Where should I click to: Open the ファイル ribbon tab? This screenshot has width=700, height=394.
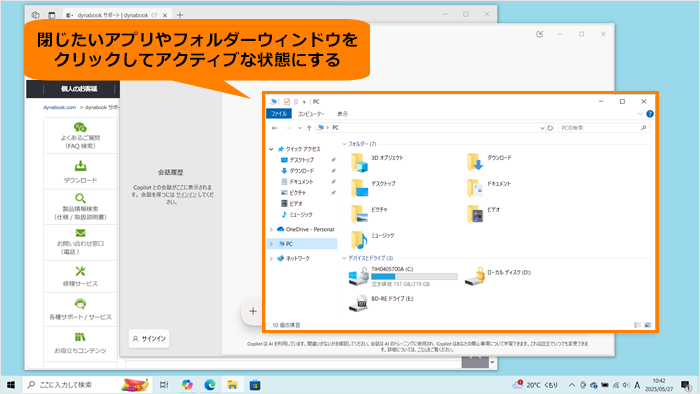coord(279,114)
